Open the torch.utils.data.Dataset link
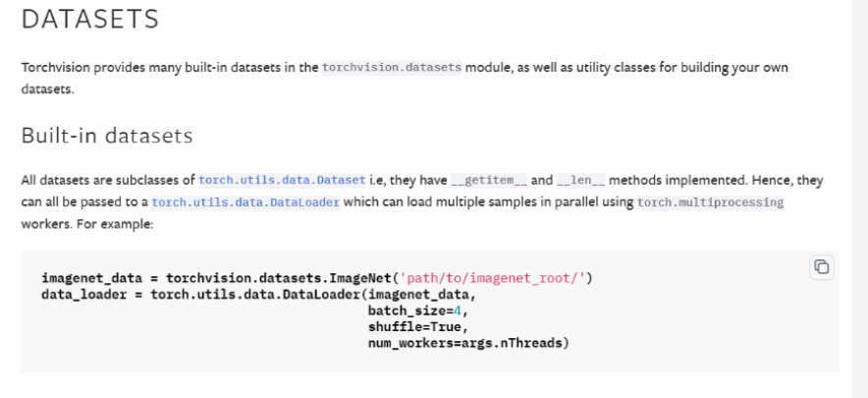This screenshot has width=868, height=398. (x=282, y=181)
